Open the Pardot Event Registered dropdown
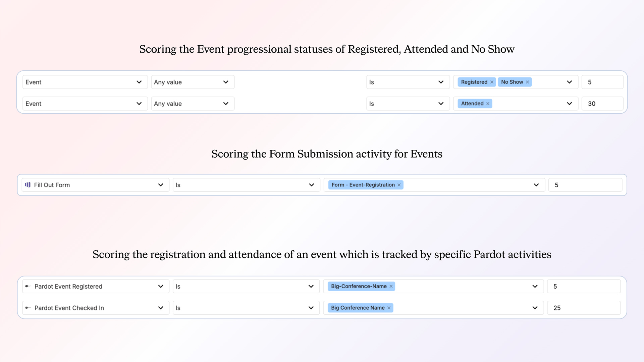The height and width of the screenshot is (362, 644). [x=96, y=286]
